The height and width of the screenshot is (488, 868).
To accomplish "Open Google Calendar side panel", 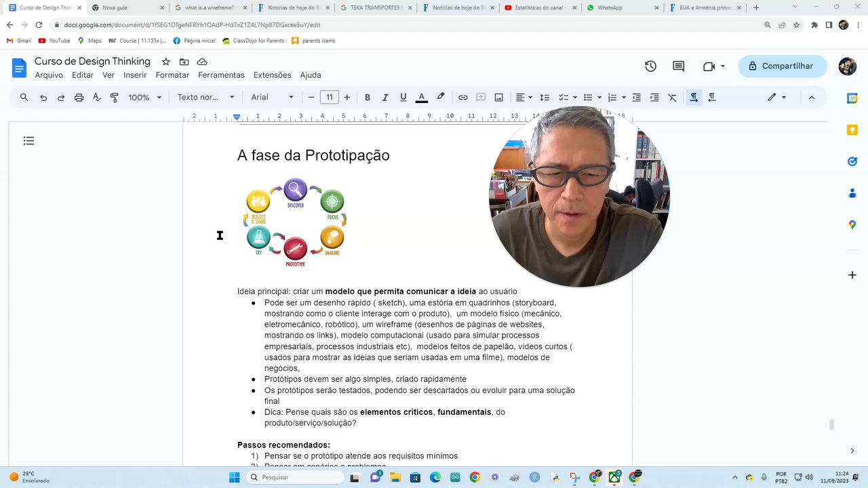I will pyautogui.click(x=852, y=98).
